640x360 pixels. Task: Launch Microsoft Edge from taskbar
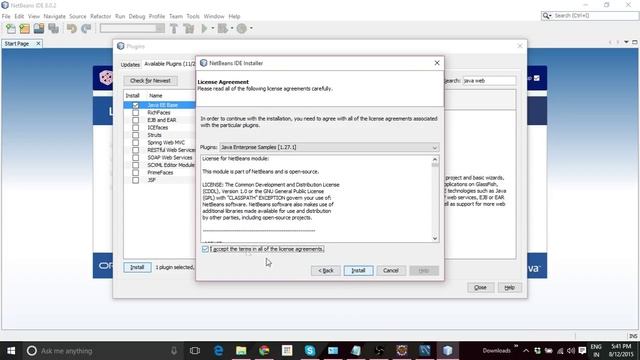(x=219, y=351)
